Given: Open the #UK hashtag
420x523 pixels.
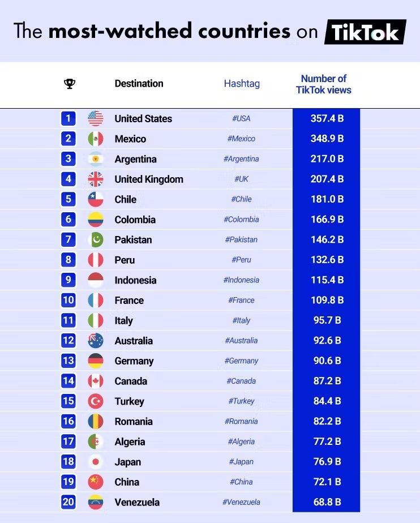Looking at the screenshot, I should point(241,179).
